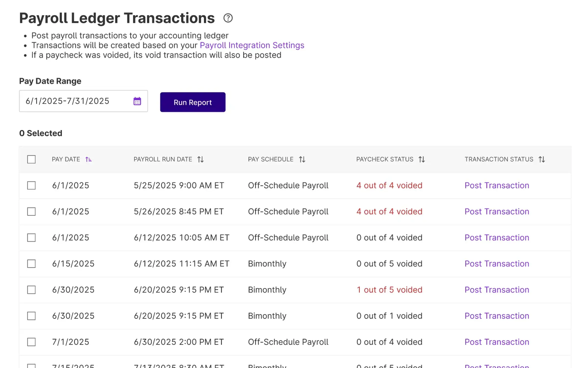Open the calendar date picker icon
The image size is (588, 368).
(137, 101)
